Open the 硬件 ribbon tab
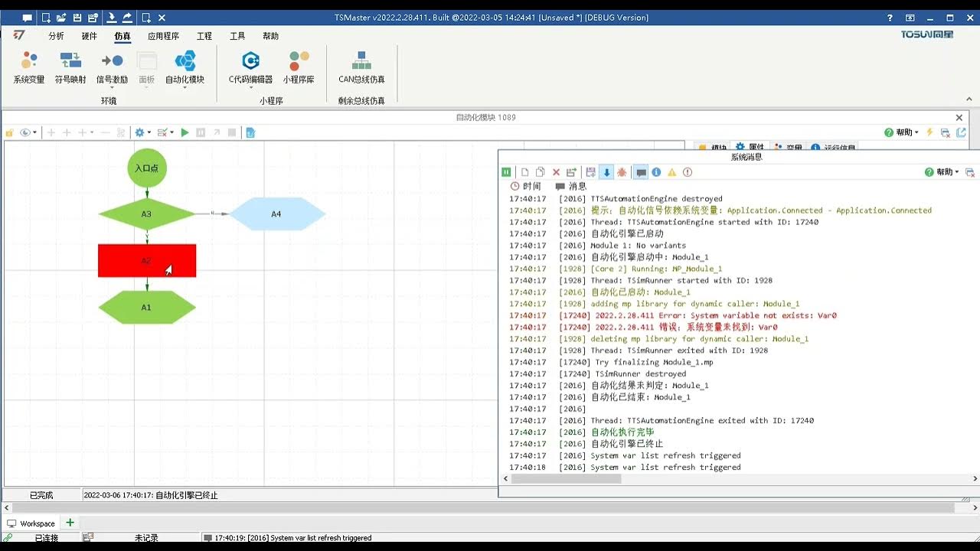Image resolution: width=980 pixels, height=551 pixels. tap(89, 36)
